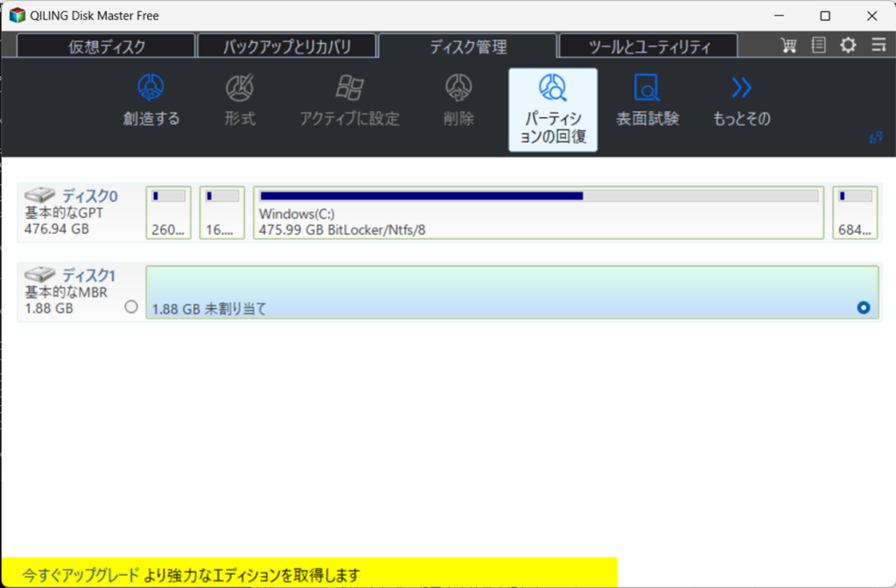Select the 16 MB partition on ディスク0
Image resolution: width=896 pixels, height=588 pixels.
222,213
